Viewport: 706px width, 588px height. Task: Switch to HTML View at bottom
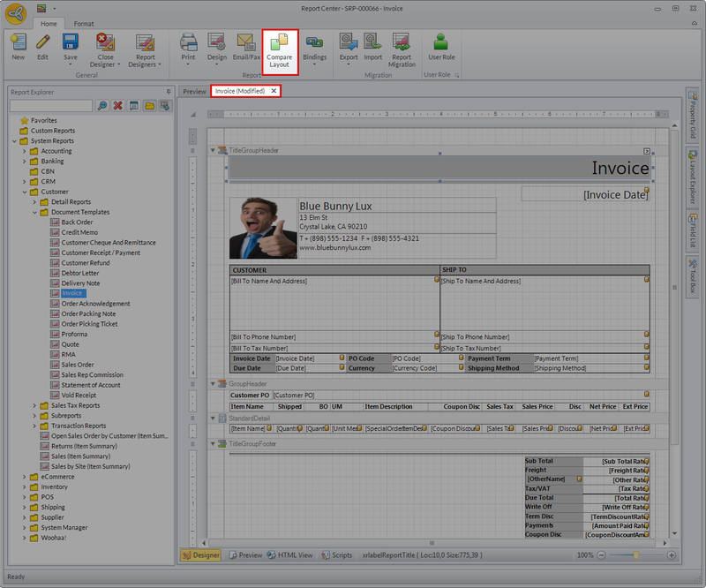pos(289,555)
